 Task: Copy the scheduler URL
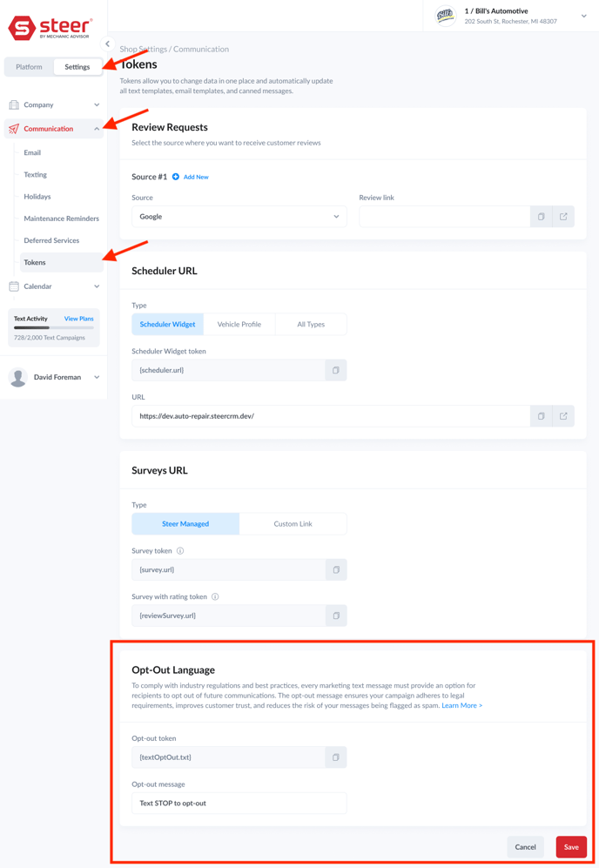coord(541,416)
